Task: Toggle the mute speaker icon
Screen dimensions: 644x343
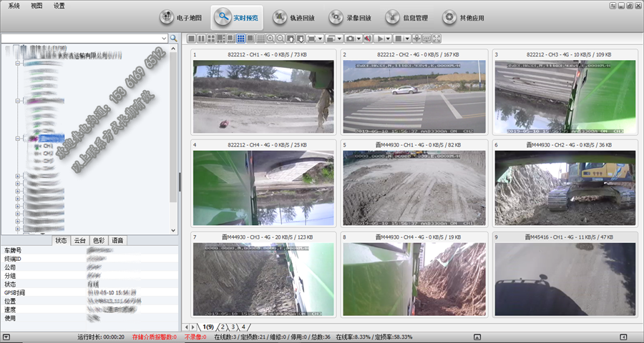Action: click(367, 38)
